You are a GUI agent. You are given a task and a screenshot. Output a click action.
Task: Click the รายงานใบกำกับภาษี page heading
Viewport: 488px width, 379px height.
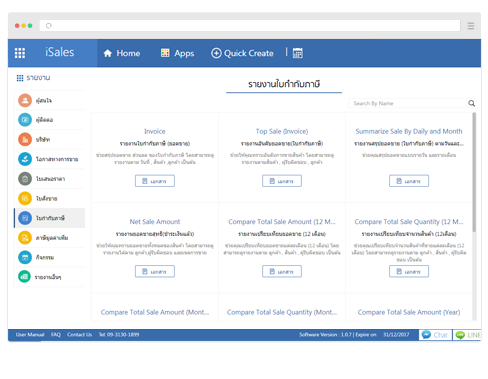pyautogui.click(x=284, y=84)
